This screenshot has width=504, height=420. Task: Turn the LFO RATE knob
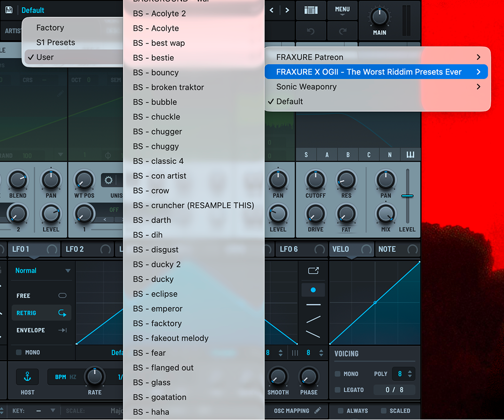[x=95, y=376]
